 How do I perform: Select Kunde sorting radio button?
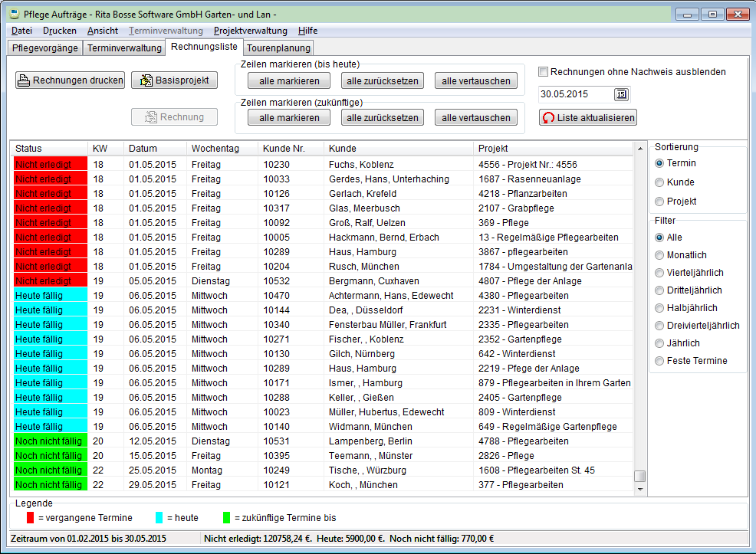pyautogui.click(x=659, y=182)
